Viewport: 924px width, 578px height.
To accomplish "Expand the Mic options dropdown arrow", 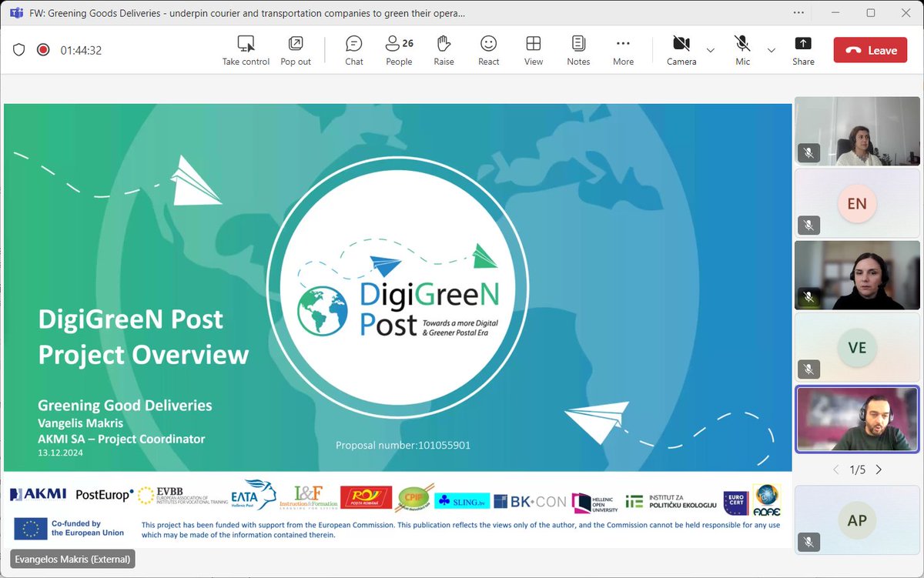I will pyautogui.click(x=771, y=50).
